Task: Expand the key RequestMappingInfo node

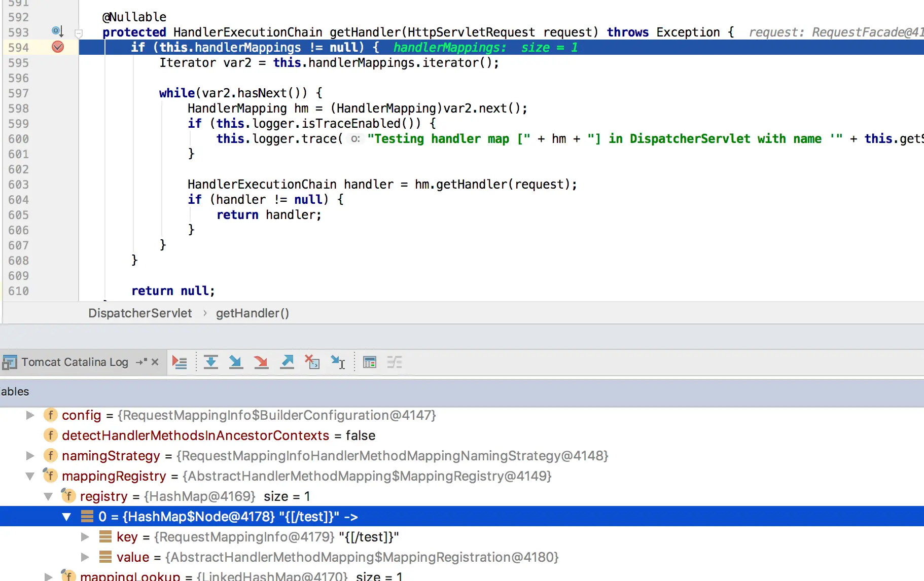Action: tap(85, 537)
